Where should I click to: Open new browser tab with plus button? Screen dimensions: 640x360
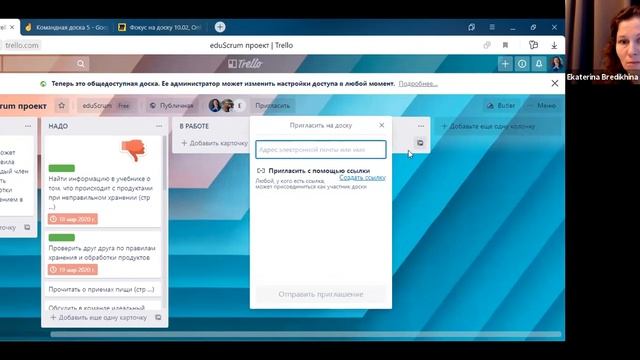tap(220, 27)
